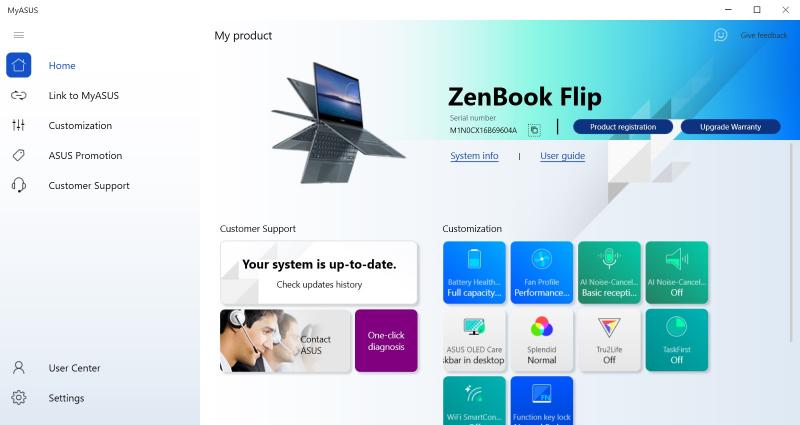Toggle AI Noise-Canceling speaker tile Off

click(677, 272)
